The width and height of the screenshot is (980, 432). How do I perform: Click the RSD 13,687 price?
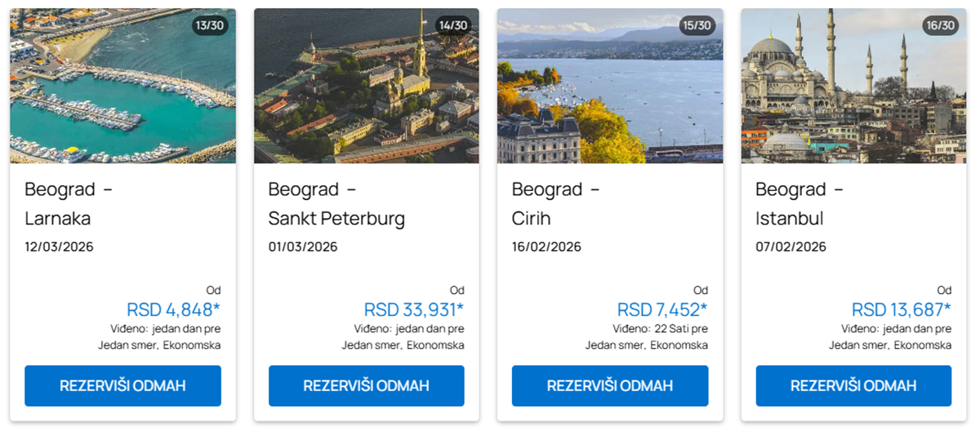click(x=901, y=310)
